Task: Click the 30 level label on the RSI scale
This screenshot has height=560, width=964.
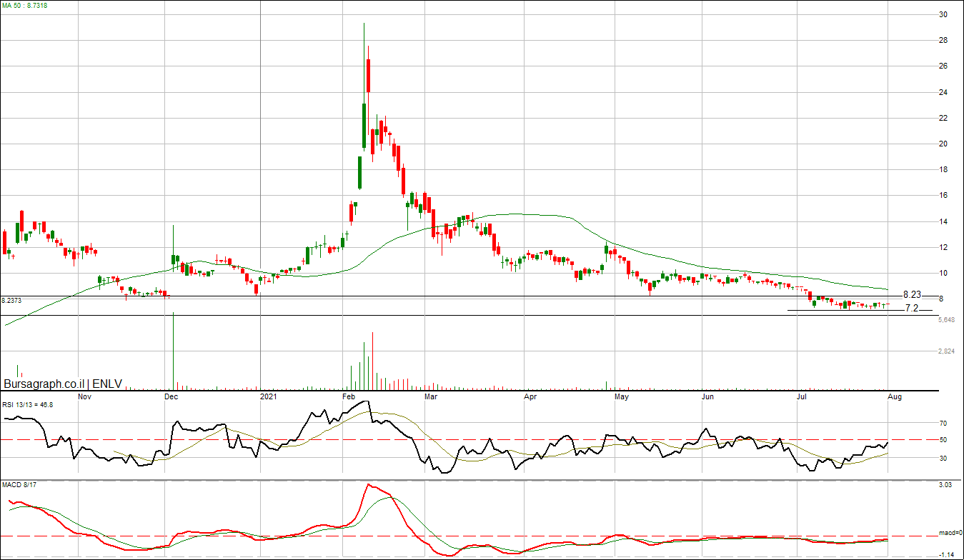Action: pos(943,458)
